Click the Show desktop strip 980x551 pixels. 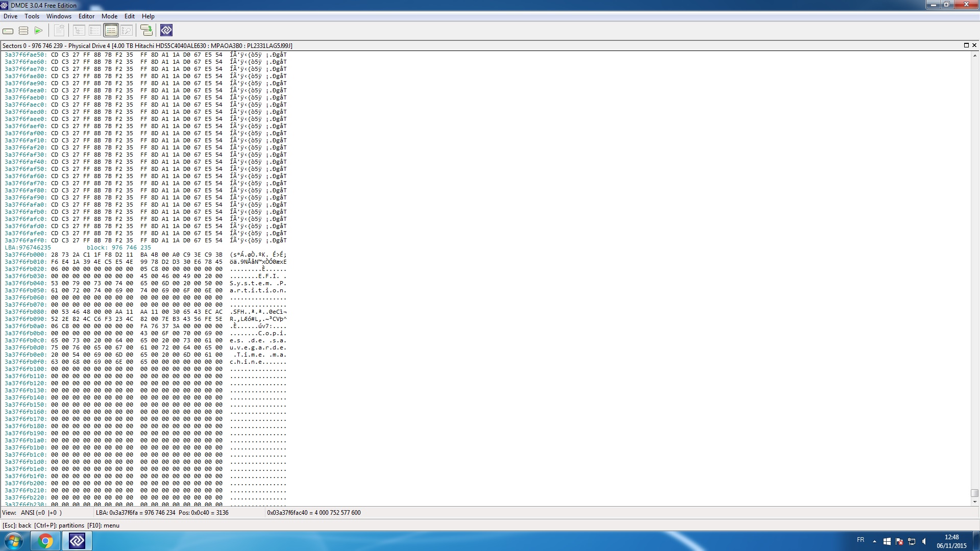[976, 541]
